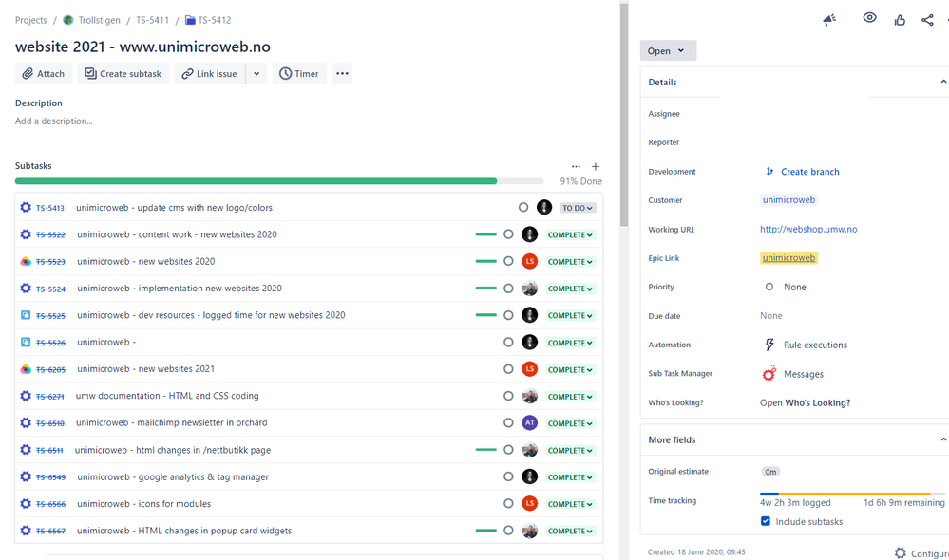The height and width of the screenshot is (560, 949).
Task: Collapse the Details panel
Action: tap(943, 82)
